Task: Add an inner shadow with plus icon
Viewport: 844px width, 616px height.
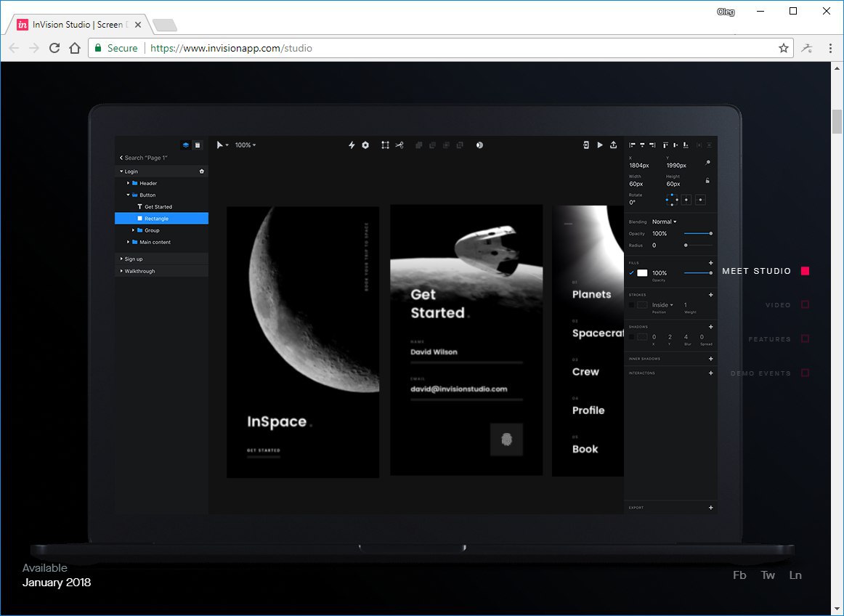Action: (x=710, y=359)
